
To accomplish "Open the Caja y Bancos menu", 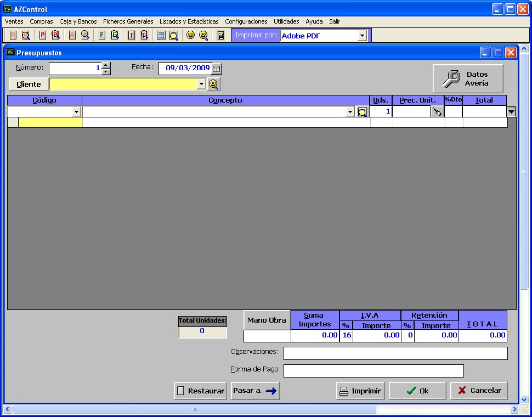I will coord(78,21).
